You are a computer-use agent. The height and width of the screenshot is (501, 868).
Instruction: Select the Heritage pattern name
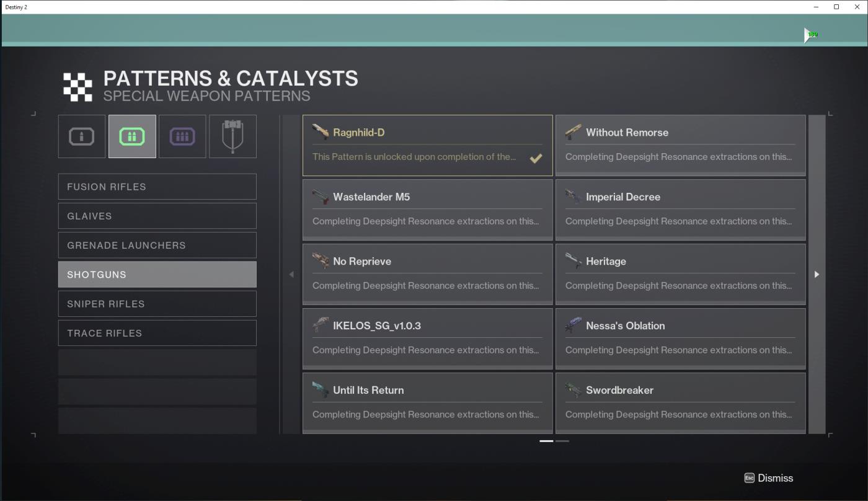(x=606, y=262)
